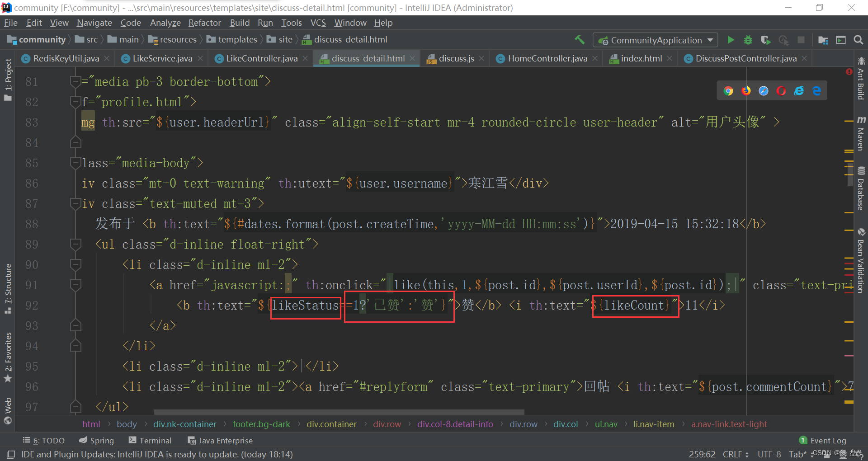Preview the page in Safari
868x461 pixels.
click(x=764, y=91)
